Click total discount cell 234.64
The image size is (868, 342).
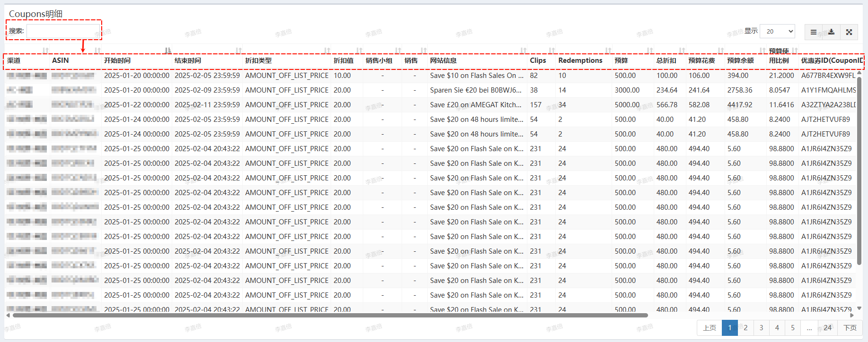(667, 90)
